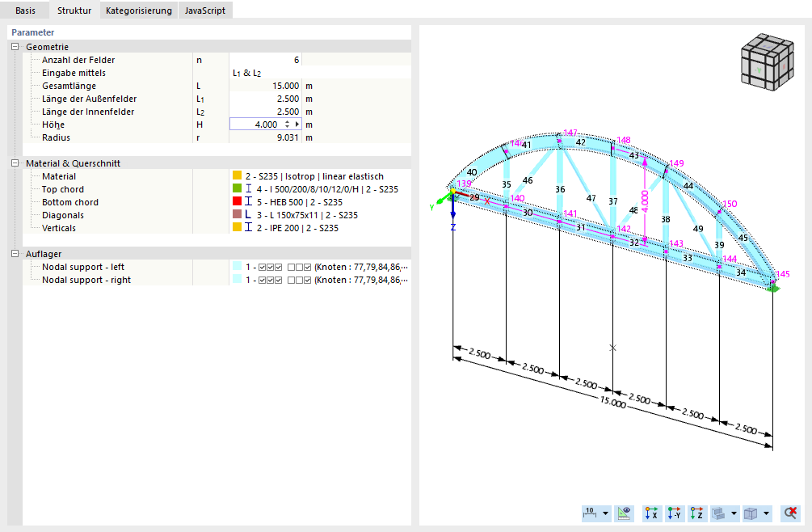Set view in -Y direction
The width and height of the screenshot is (812, 532).
[x=675, y=513]
